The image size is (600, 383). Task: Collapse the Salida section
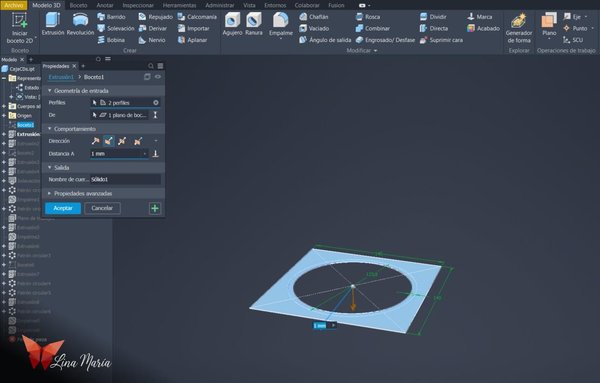50,167
